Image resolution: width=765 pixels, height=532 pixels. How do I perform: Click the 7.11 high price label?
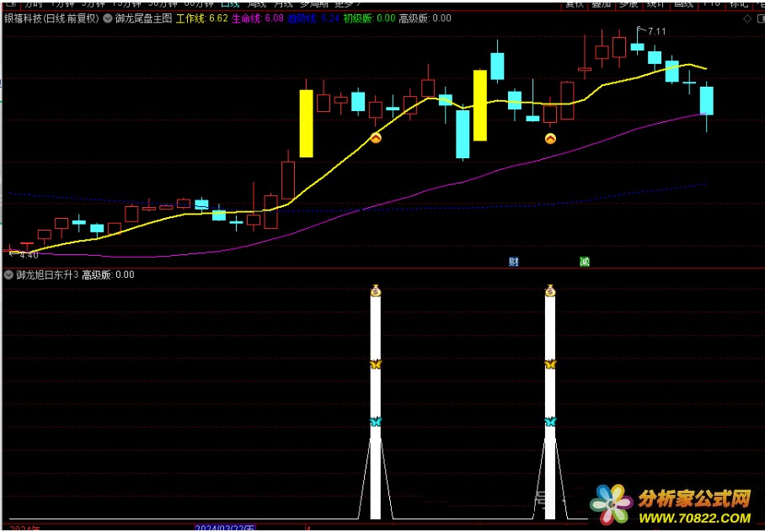pyautogui.click(x=656, y=32)
